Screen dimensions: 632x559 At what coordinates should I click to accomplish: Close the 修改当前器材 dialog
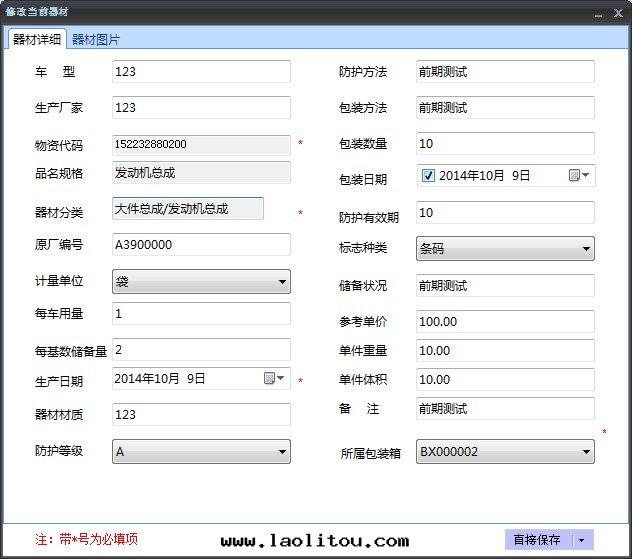617,14
